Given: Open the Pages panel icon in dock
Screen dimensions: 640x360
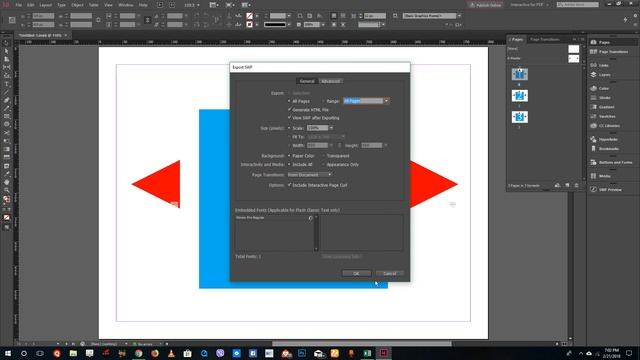Looking at the screenshot, I should tap(594, 42).
